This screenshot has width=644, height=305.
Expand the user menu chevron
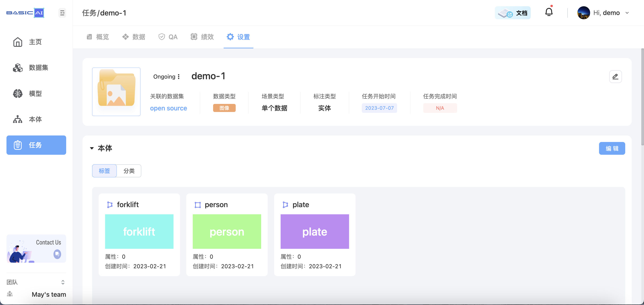coord(627,13)
